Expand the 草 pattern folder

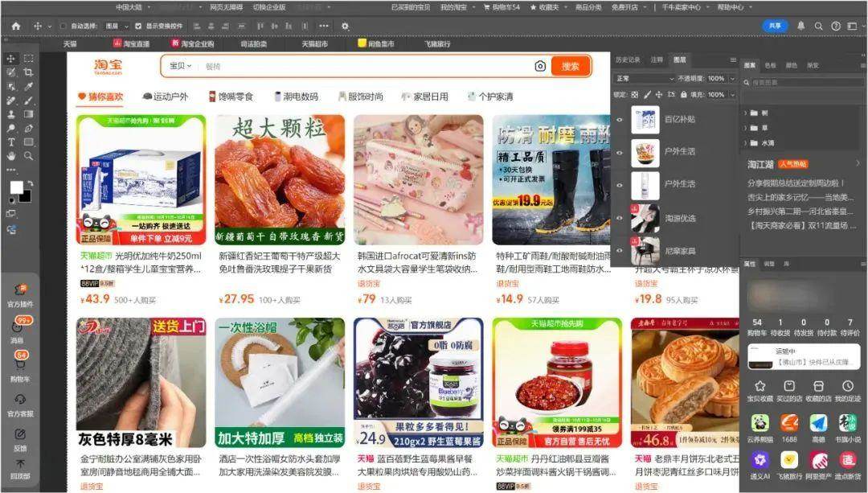point(746,128)
